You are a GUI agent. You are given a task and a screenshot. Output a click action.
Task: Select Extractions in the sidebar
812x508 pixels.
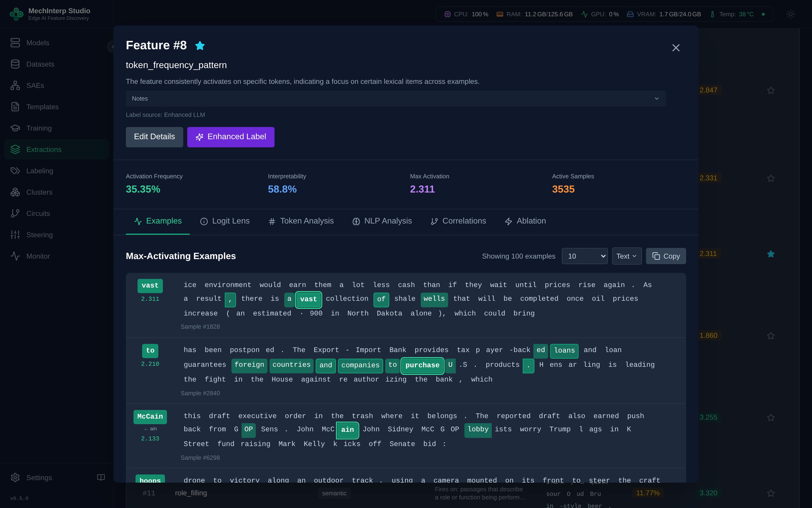coord(56,150)
